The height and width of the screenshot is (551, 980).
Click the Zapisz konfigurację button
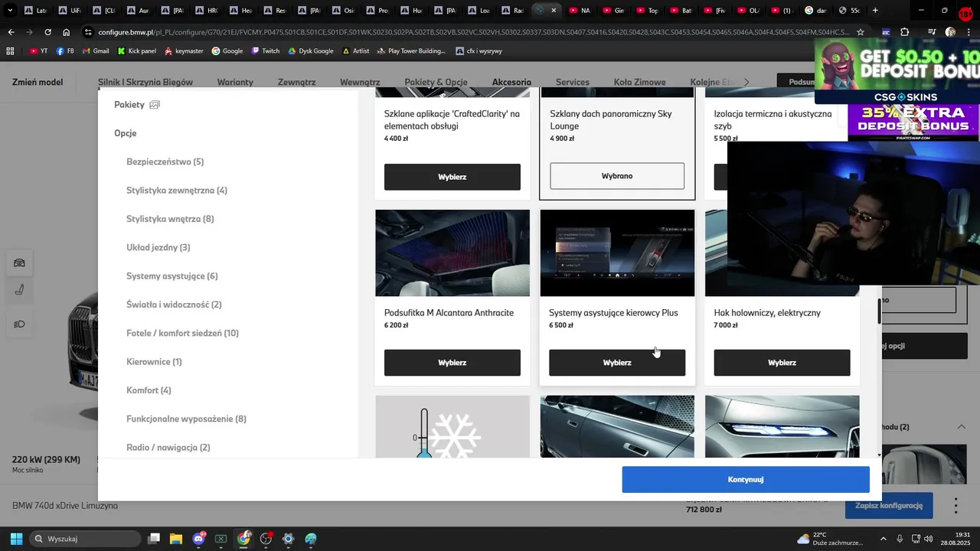(889, 506)
